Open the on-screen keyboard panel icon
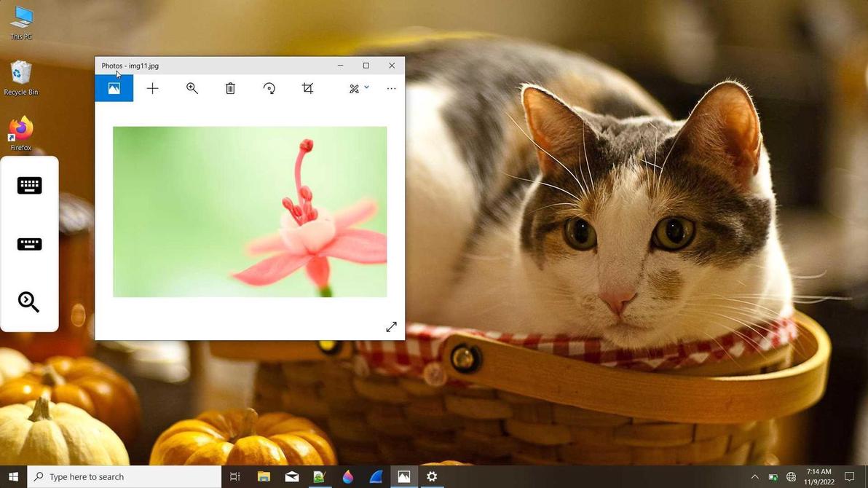Viewport: 868px width, 488px height. pos(29,185)
